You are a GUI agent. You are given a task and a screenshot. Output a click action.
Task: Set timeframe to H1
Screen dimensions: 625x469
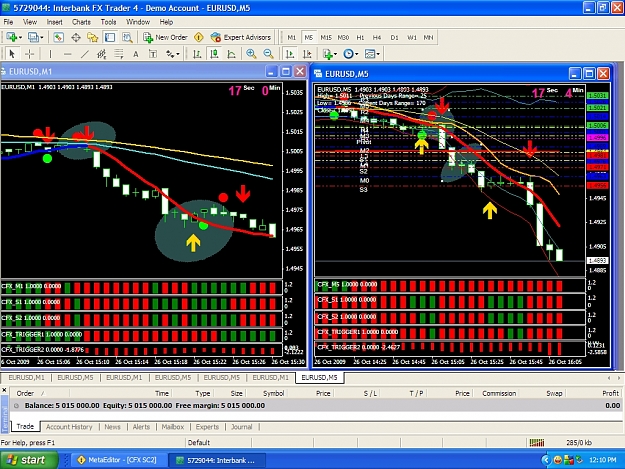point(360,37)
